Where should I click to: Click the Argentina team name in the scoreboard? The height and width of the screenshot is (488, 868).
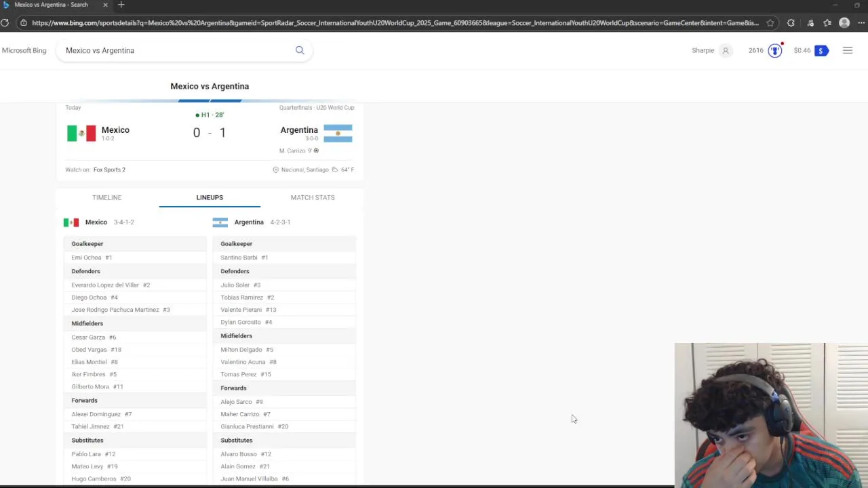[x=299, y=130]
